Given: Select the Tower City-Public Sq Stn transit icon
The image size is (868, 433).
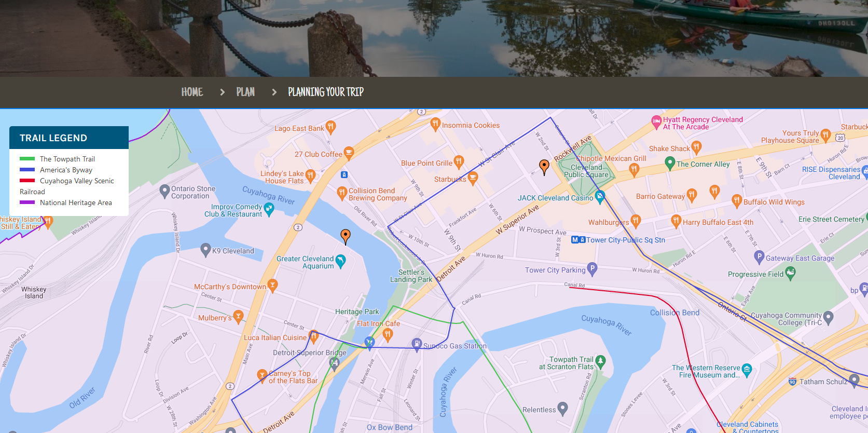Looking at the screenshot, I should point(578,240).
